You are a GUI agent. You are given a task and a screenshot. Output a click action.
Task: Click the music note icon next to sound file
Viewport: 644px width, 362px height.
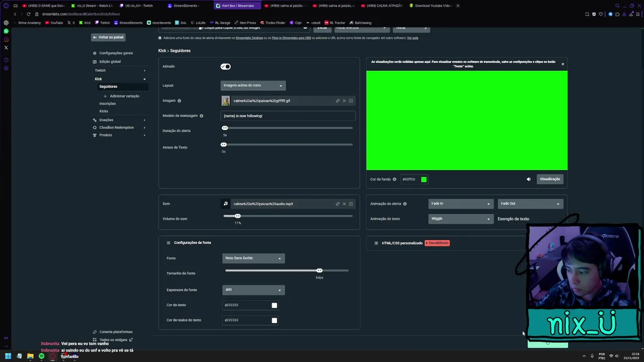pos(225,204)
